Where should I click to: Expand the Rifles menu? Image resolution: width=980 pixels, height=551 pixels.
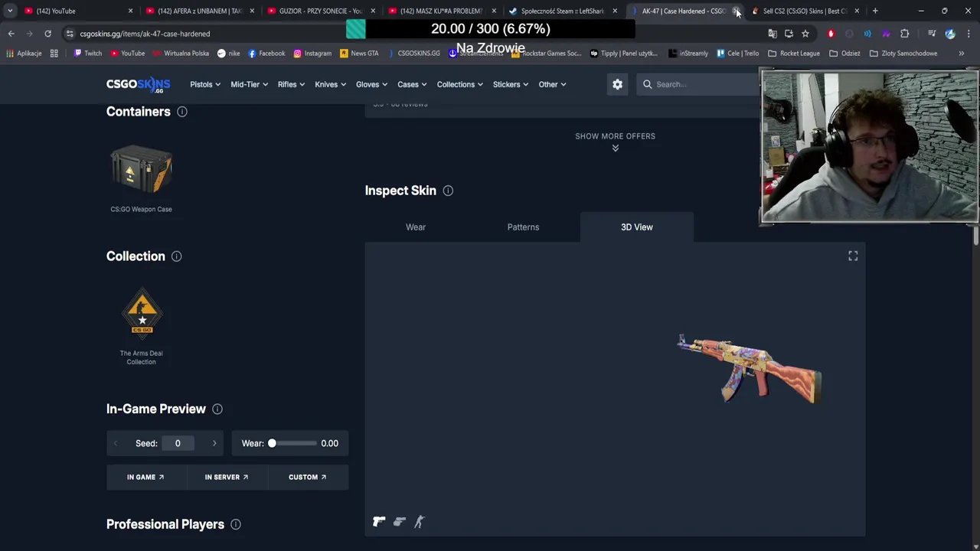[x=291, y=84]
